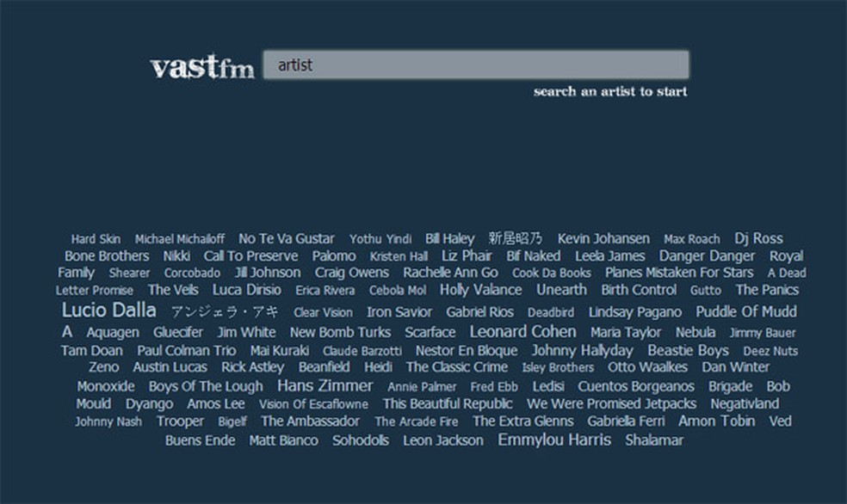This screenshot has height=504, width=847.
Task: Select Holly Valance link
Action: pyautogui.click(x=481, y=290)
